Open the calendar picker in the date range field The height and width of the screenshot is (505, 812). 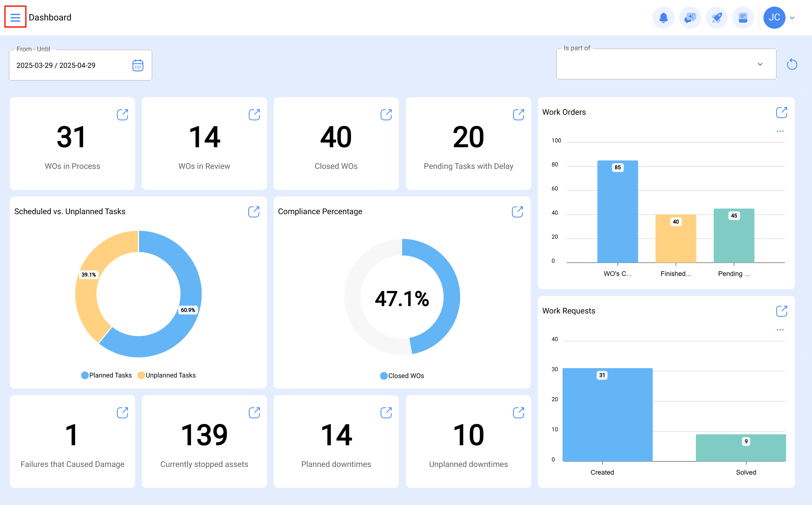click(x=138, y=65)
